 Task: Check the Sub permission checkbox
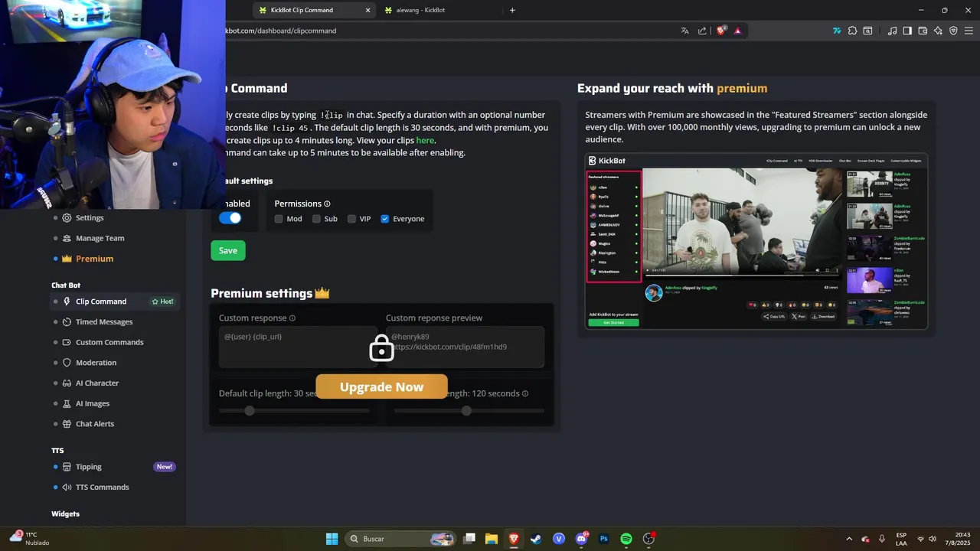tap(316, 219)
